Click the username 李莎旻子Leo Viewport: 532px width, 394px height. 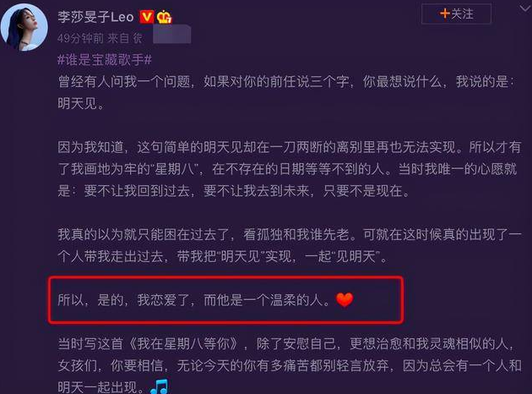tap(95, 17)
